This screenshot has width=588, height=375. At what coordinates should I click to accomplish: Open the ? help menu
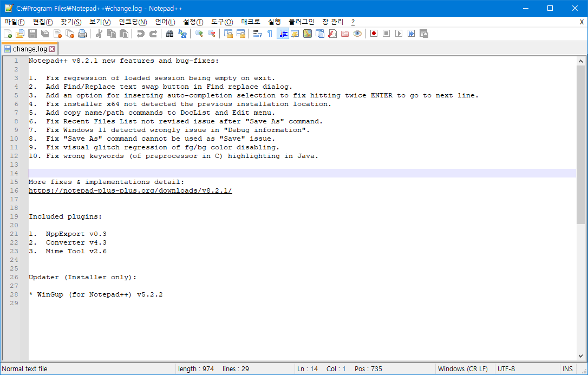click(x=353, y=22)
